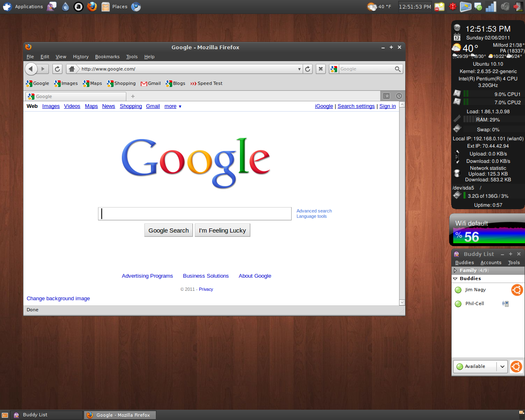Viewport: 525px width, 420px height.
Task: Open the Pidgin launcher in top panel
Action: click(x=51, y=7)
